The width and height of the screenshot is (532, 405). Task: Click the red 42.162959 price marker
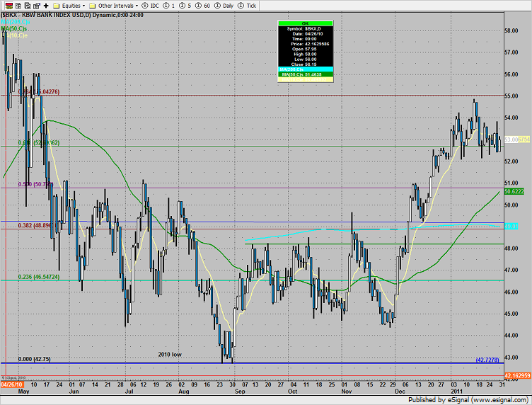516,377
